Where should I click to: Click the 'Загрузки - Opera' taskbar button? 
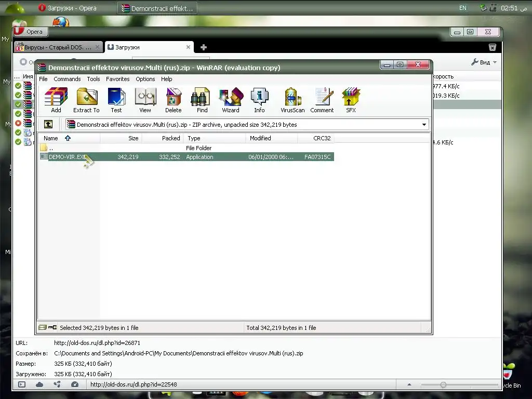point(68,8)
